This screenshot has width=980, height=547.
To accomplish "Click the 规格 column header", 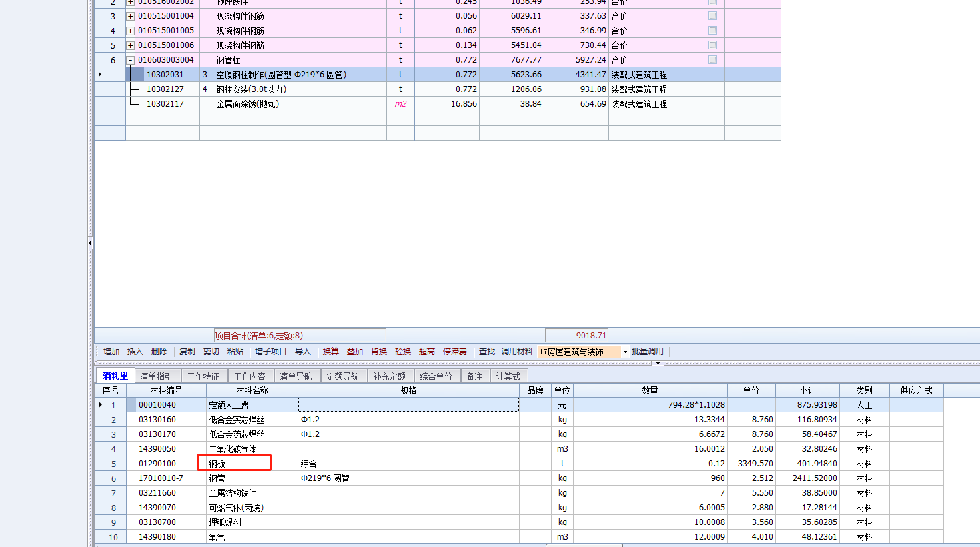I will (x=409, y=391).
